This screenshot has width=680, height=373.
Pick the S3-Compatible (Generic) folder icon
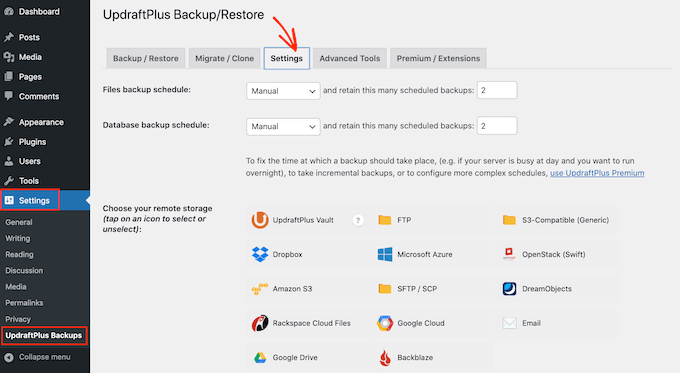pos(509,220)
